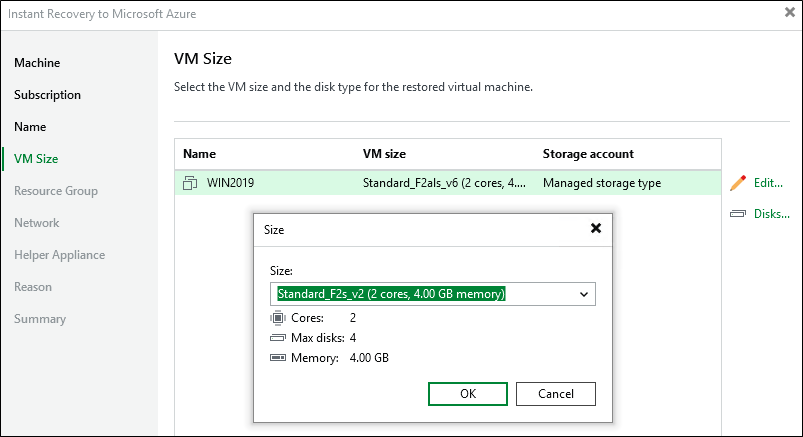Select the VM Size step
803x437 pixels.
pos(36,159)
